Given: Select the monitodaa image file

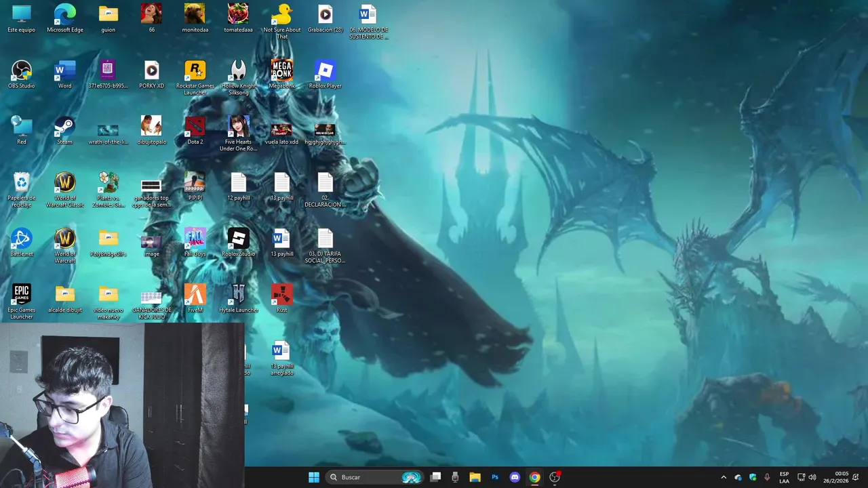Looking at the screenshot, I should tap(195, 19).
